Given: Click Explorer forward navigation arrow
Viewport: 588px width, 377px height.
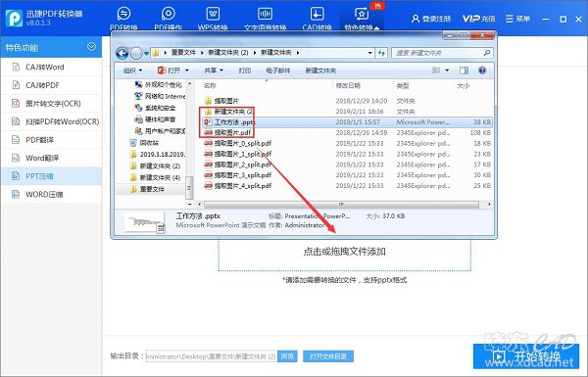Looking at the screenshot, I should coord(136,53).
